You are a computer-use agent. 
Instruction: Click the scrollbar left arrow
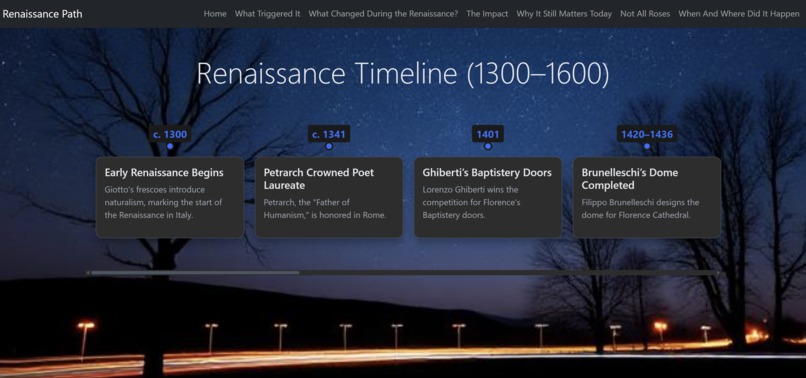click(88, 273)
